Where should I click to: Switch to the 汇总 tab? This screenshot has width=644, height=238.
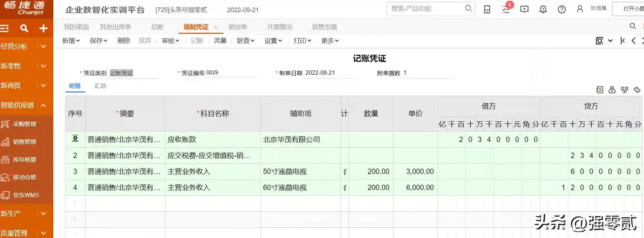pyautogui.click(x=100, y=86)
